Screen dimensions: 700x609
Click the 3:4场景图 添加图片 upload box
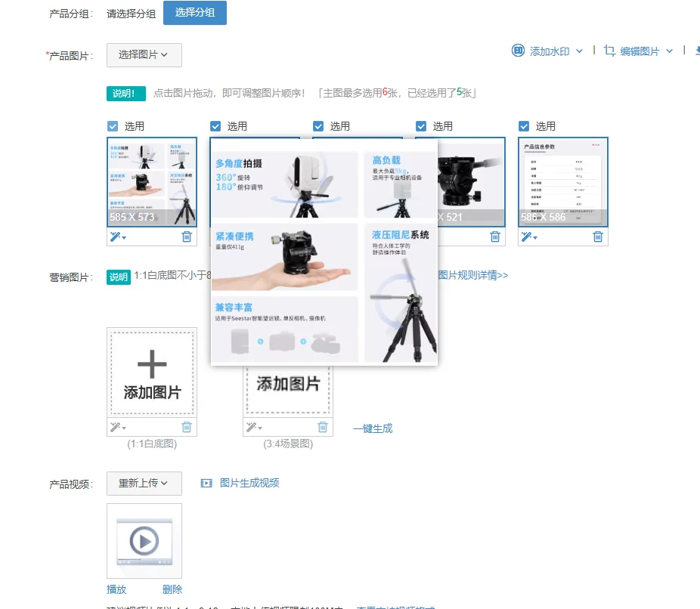tap(288, 390)
